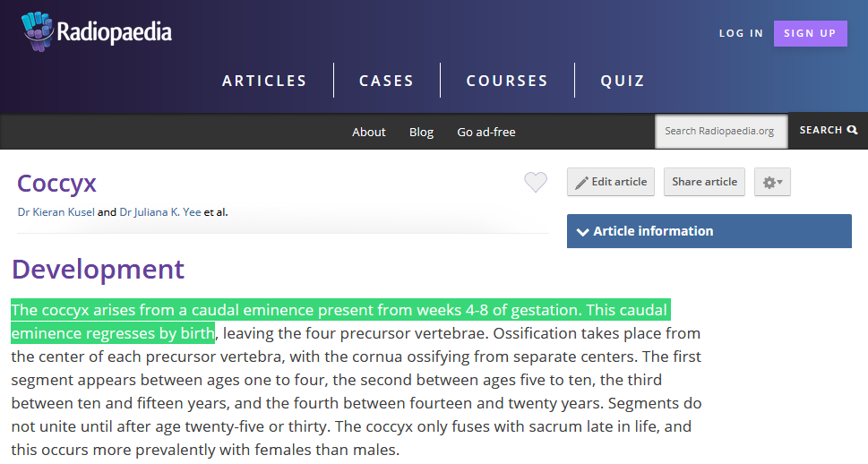Favorite the Coccyx article with heart icon

[536, 183]
